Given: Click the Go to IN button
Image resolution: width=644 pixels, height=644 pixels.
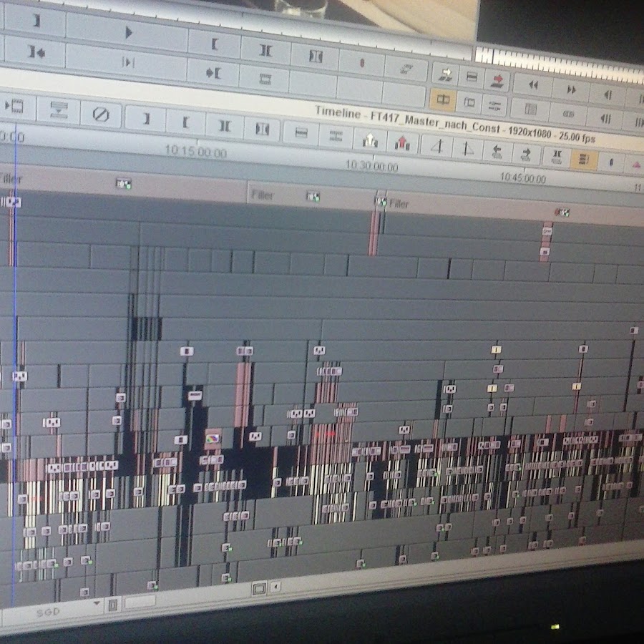Looking at the screenshot, I should [36, 52].
